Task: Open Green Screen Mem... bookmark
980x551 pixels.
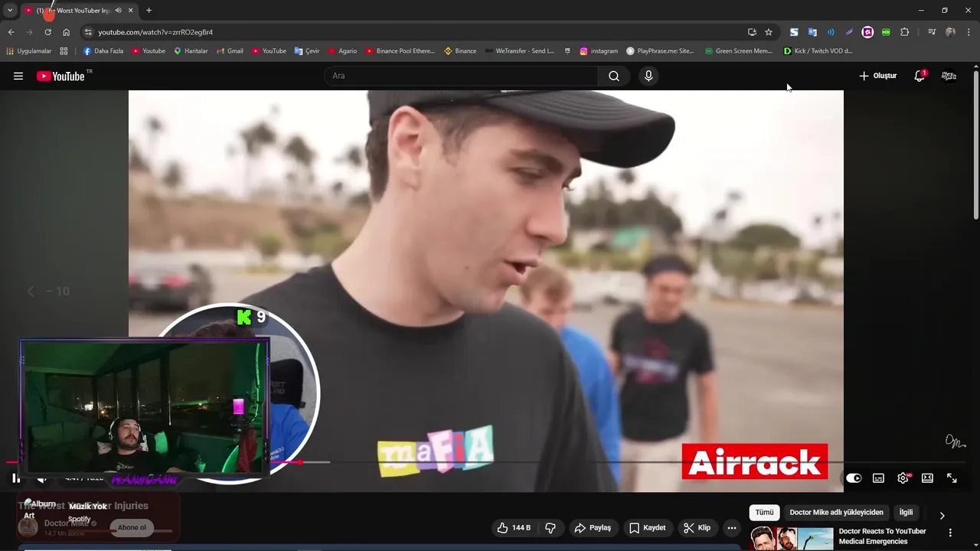Action: [738, 51]
